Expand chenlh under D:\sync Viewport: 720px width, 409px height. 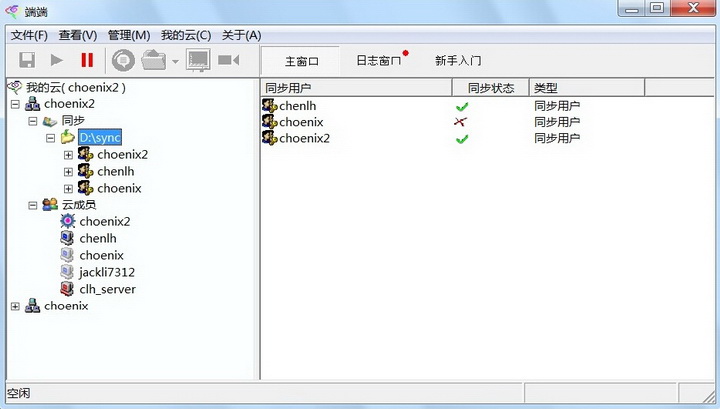68,172
